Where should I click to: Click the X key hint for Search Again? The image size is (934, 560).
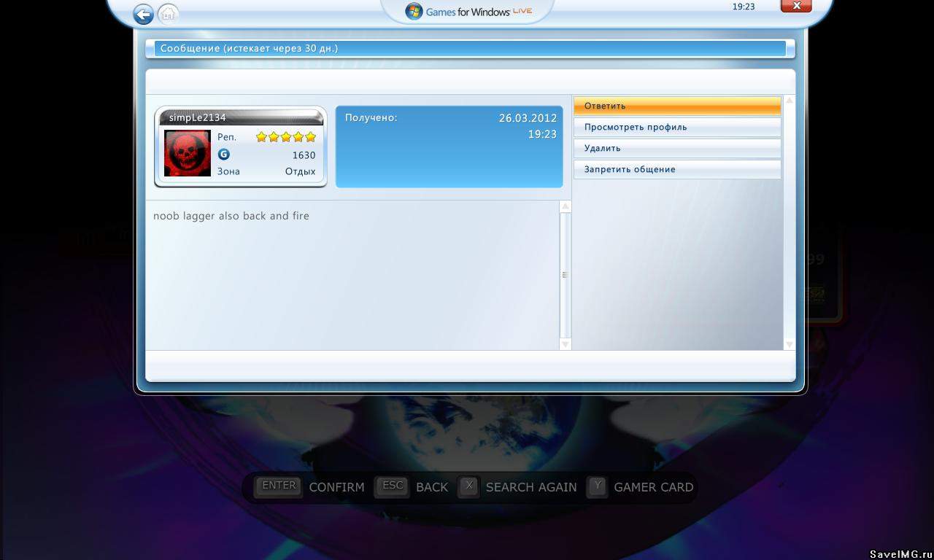point(469,486)
